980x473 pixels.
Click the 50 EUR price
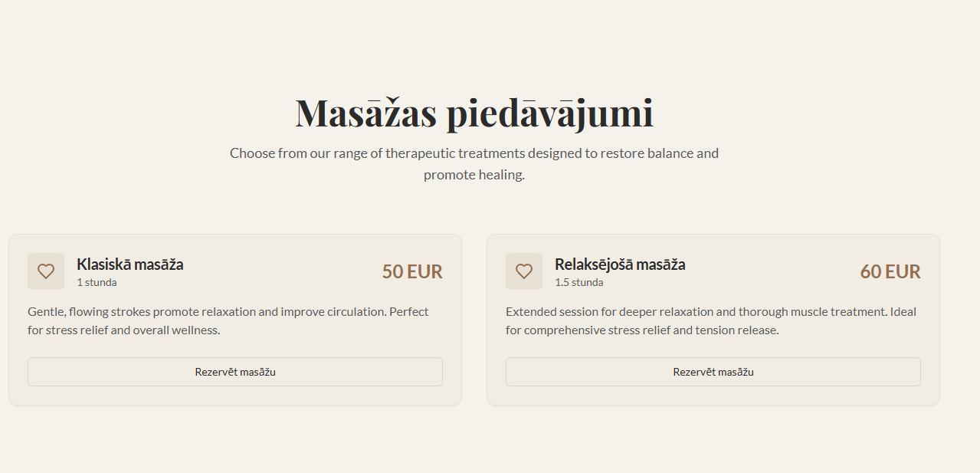pyautogui.click(x=412, y=272)
